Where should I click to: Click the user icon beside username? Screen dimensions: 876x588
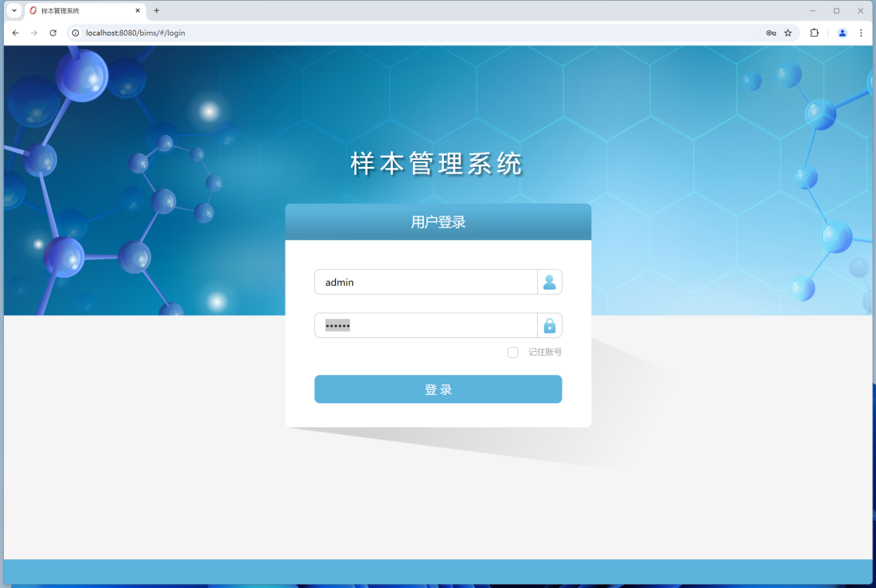[x=549, y=282]
